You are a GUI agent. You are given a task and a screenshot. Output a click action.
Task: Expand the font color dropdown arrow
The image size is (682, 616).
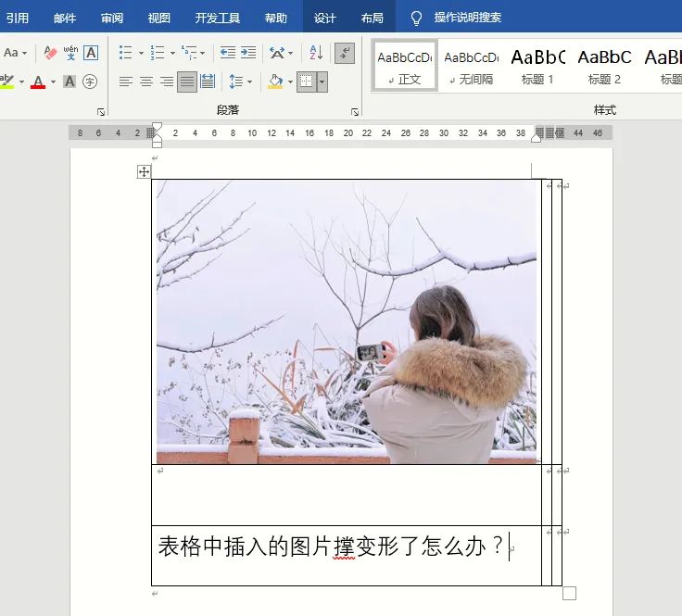53,82
